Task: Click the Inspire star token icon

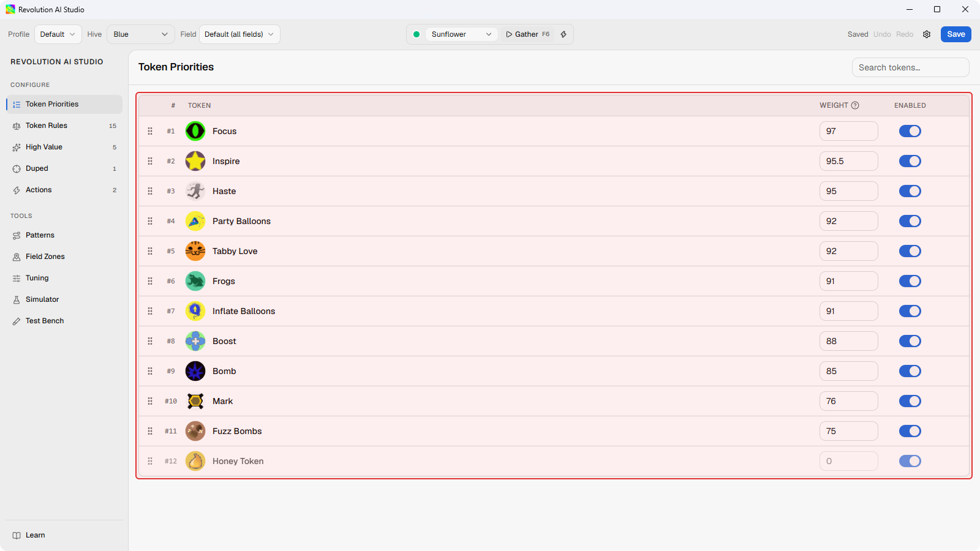Action: [x=195, y=161]
